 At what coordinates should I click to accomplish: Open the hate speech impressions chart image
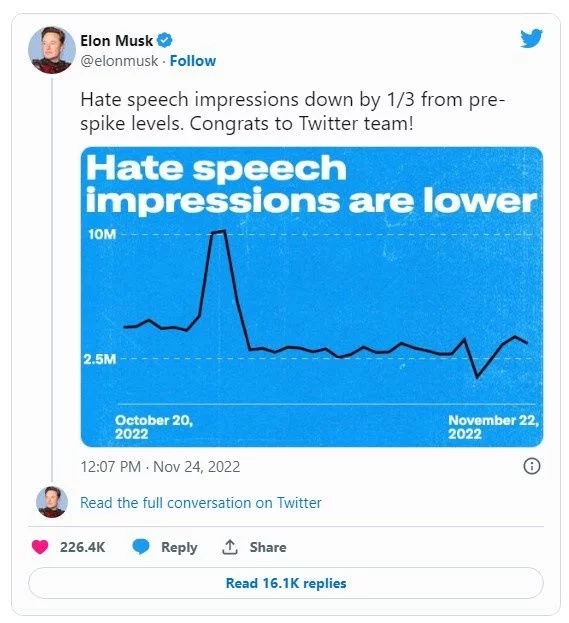coord(312,297)
